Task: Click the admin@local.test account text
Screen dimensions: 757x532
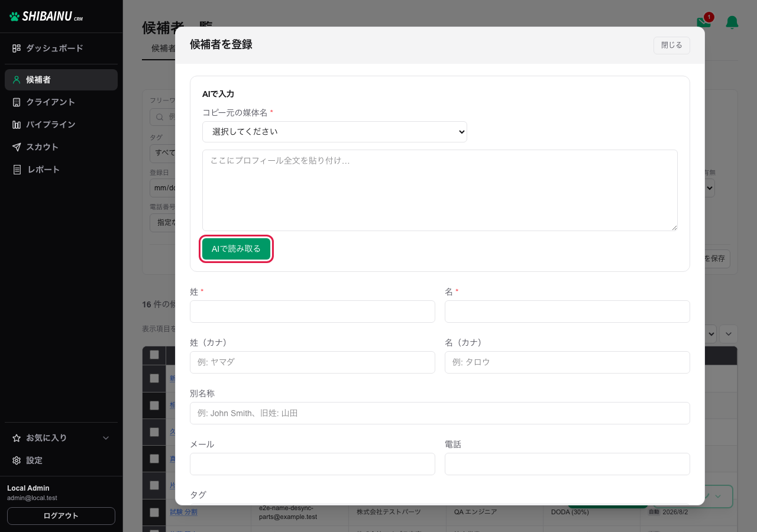Action: coord(32,498)
